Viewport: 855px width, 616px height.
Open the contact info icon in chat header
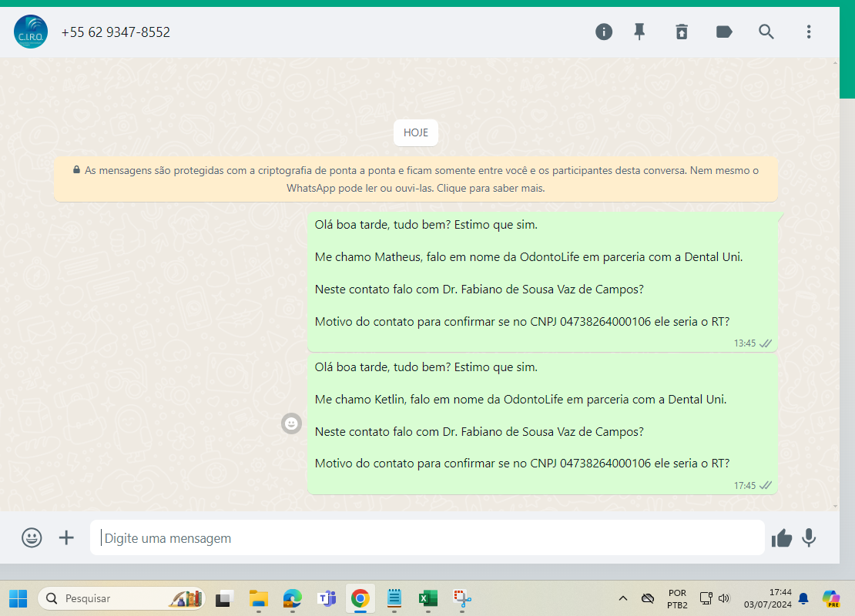pos(604,32)
